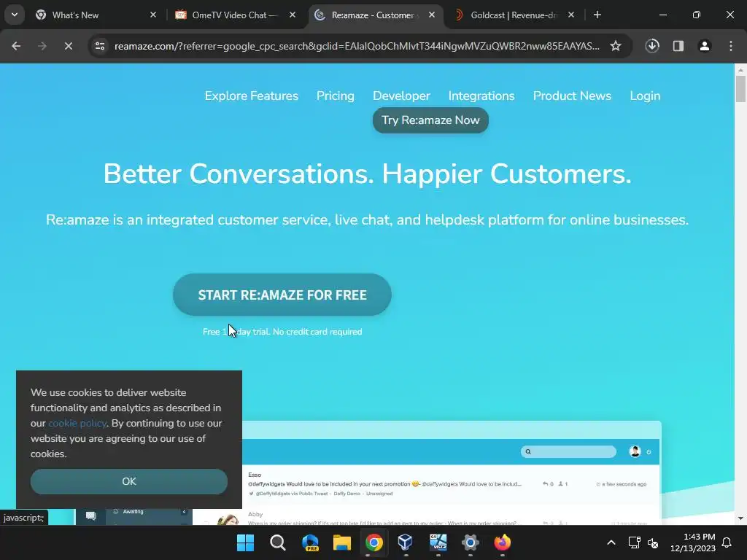This screenshot has height=560, width=747.
Task: Open the VirtualBox cube icon in taskbar
Action: [406, 542]
